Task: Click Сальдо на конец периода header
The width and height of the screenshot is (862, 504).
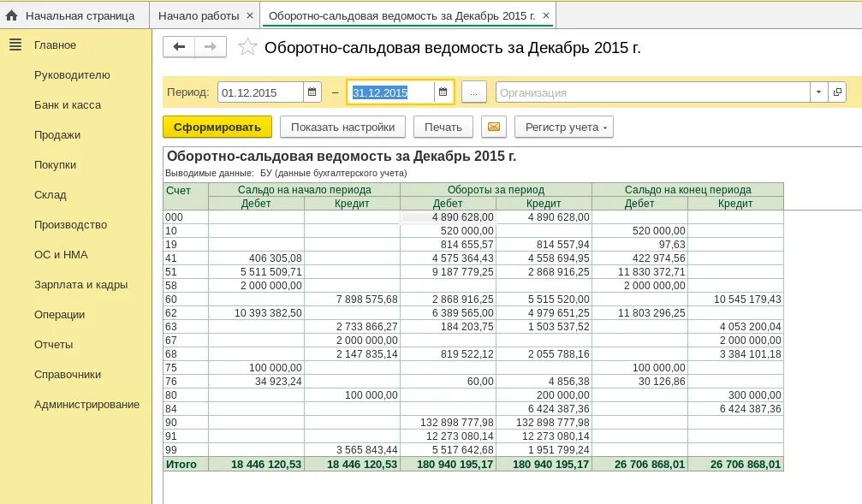Action: [x=687, y=190]
